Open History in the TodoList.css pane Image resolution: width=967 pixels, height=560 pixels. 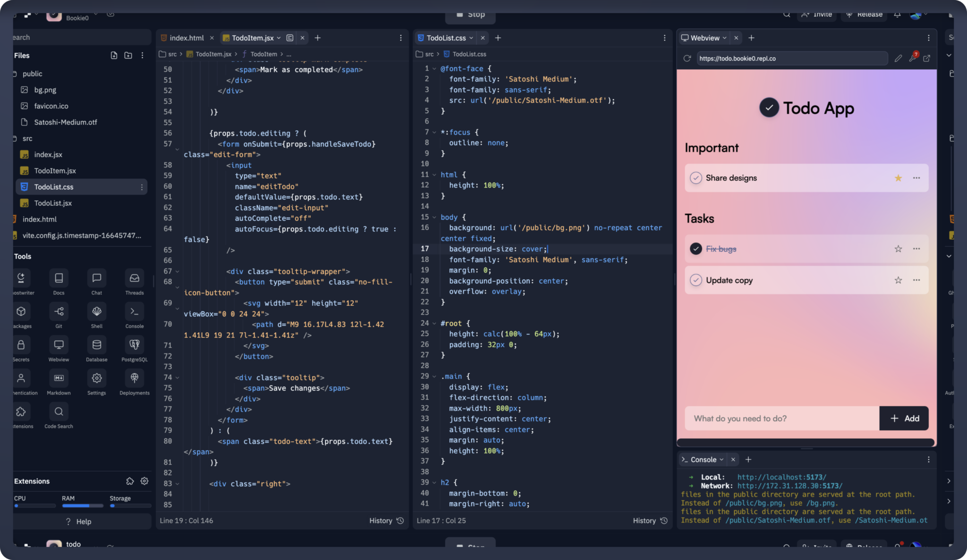[x=650, y=521]
